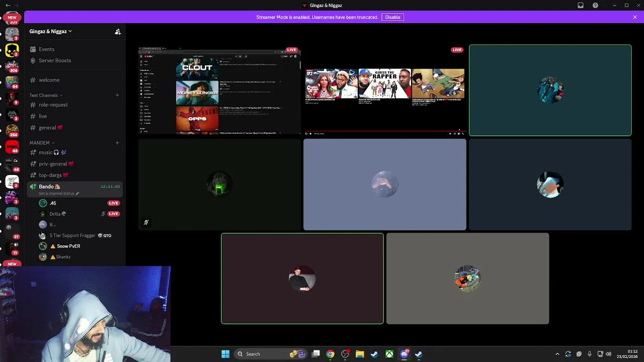Focus the voice tile with green glowing avatar

point(219,185)
